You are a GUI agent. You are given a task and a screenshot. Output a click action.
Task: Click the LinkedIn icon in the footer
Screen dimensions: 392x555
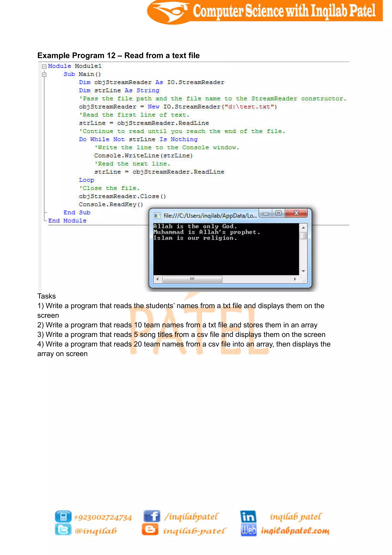tap(248, 516)
